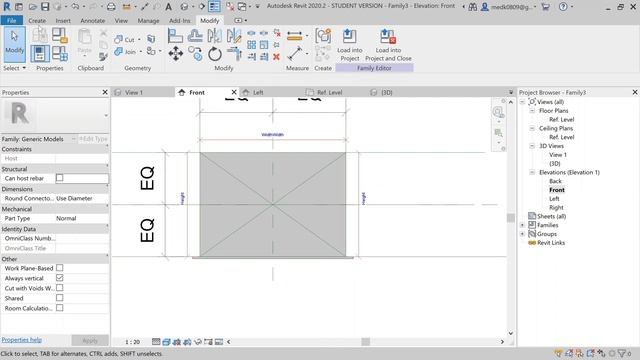The width and height of the screenshot is (640, 360).
Task: Click the Measure Between Two References icon
Action: coord(294,53)
